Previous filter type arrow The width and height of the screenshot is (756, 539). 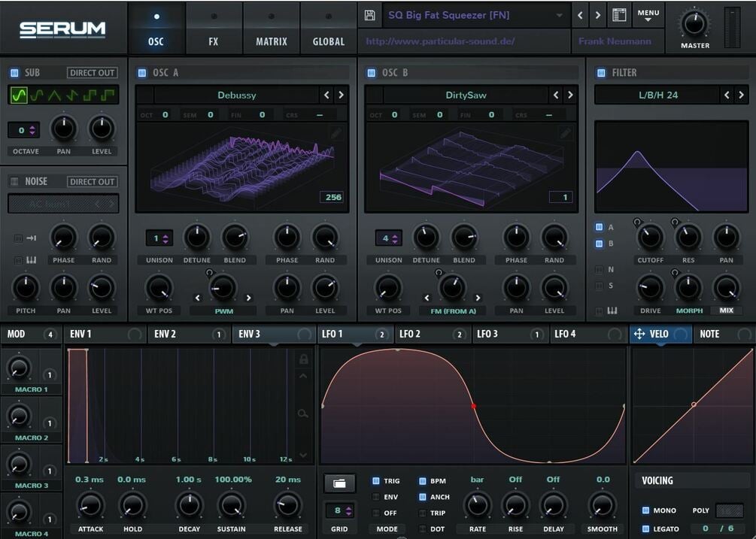point(727,95)
